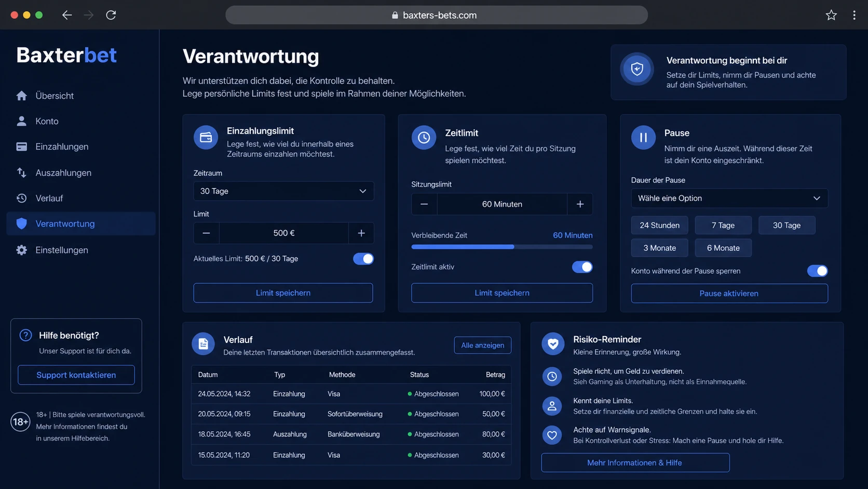Click the arrows icon beside Auszahlungen
Screen dimensions: 868x489
click(21, 173)
